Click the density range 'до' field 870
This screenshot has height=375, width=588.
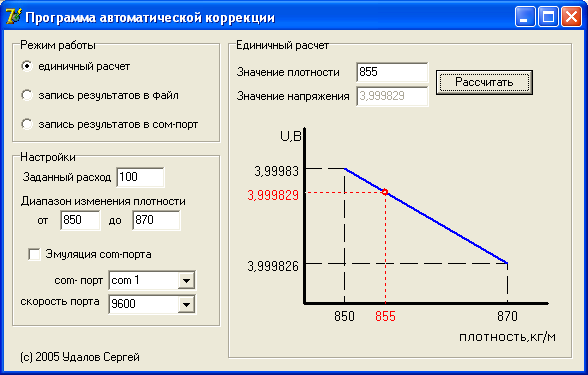(x=156, y=220)
